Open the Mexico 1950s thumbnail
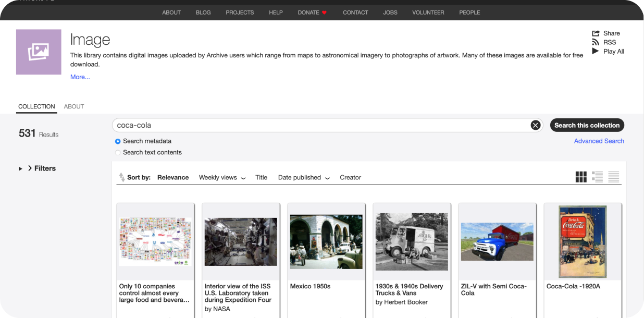The width and height of the screenshot is (644, 318). (326, 242)
